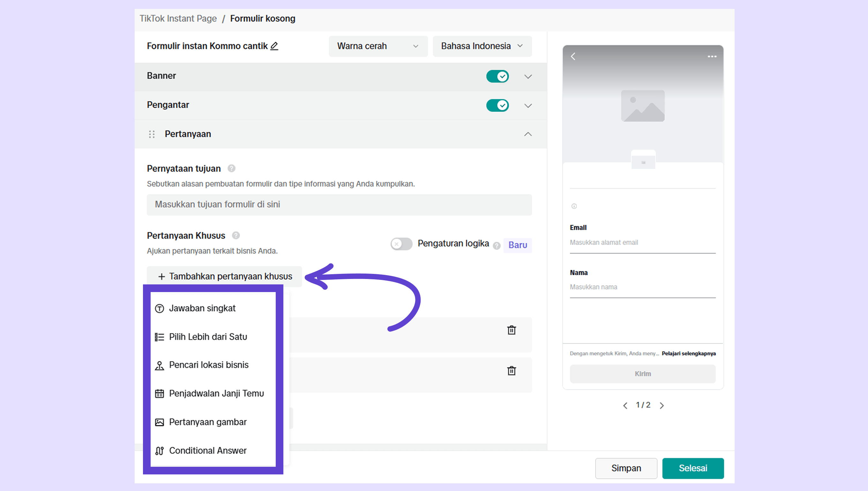Open Pelajari selengkapnya link
The height and width of the screenshot is (491, 868).
(689, 353)
